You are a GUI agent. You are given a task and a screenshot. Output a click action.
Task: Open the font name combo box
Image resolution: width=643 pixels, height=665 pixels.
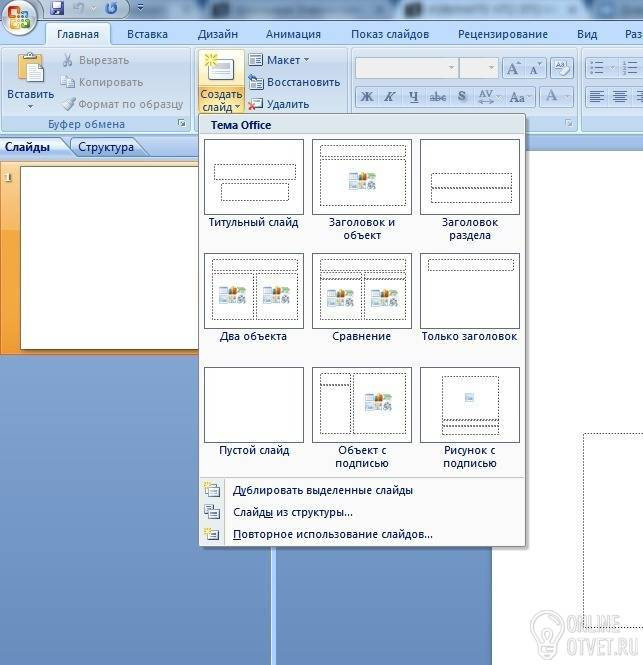click(x=407, y=67)
